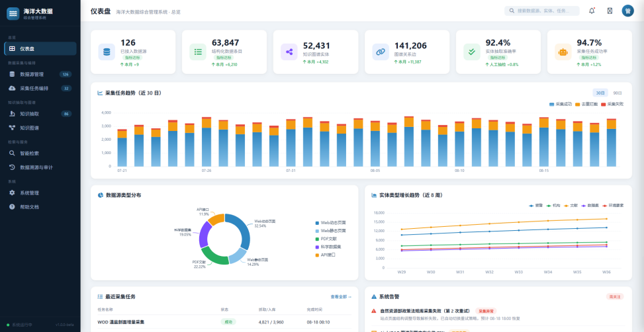Click the list icon beside 最近采集任务
Viewport: 644px width, 332px height.
coord(100,297)
